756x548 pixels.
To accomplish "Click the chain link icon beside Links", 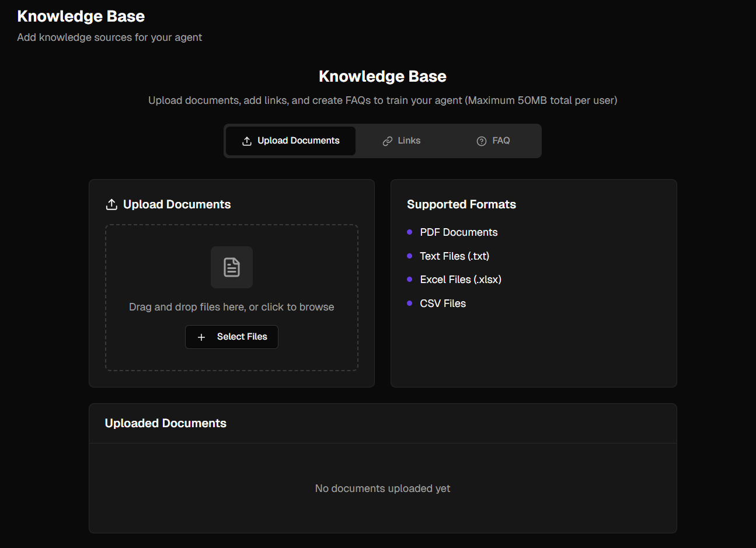I will pos(387,141).
